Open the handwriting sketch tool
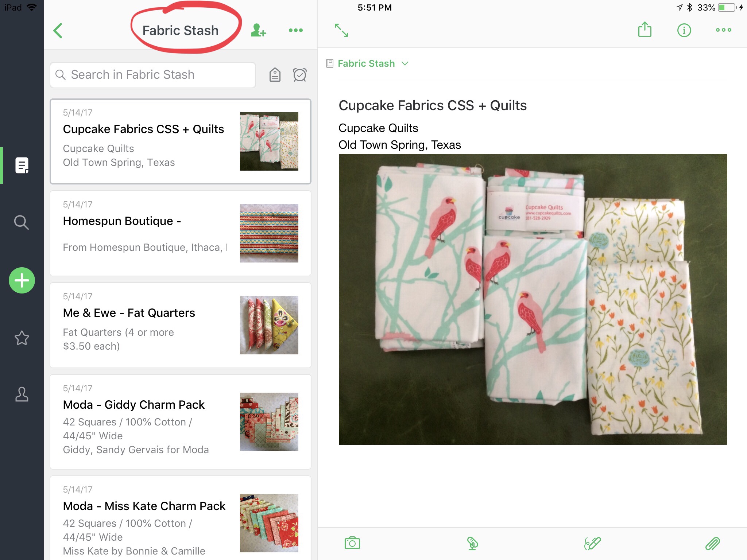This screenshot has height=560, width=747. (592, 543)
